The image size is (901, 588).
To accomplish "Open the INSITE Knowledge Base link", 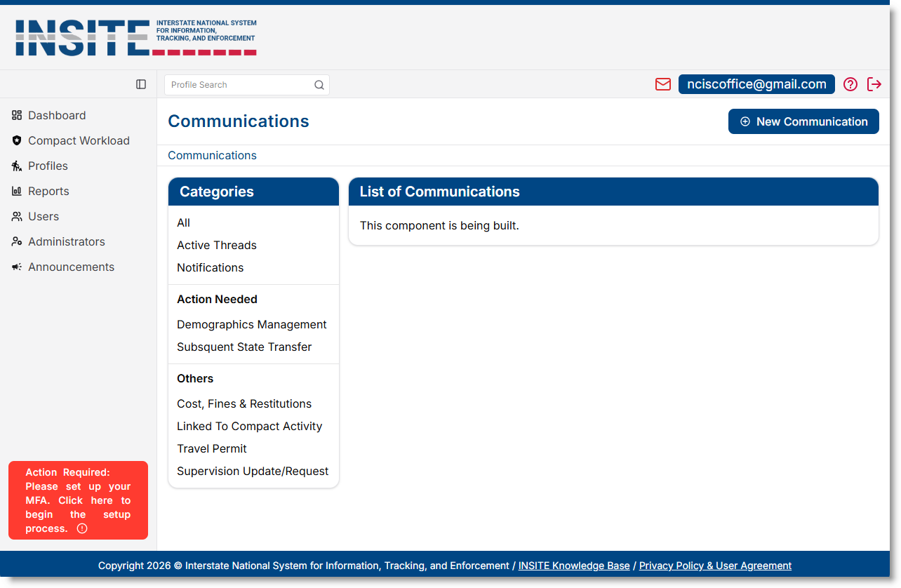I will [574, 566].
